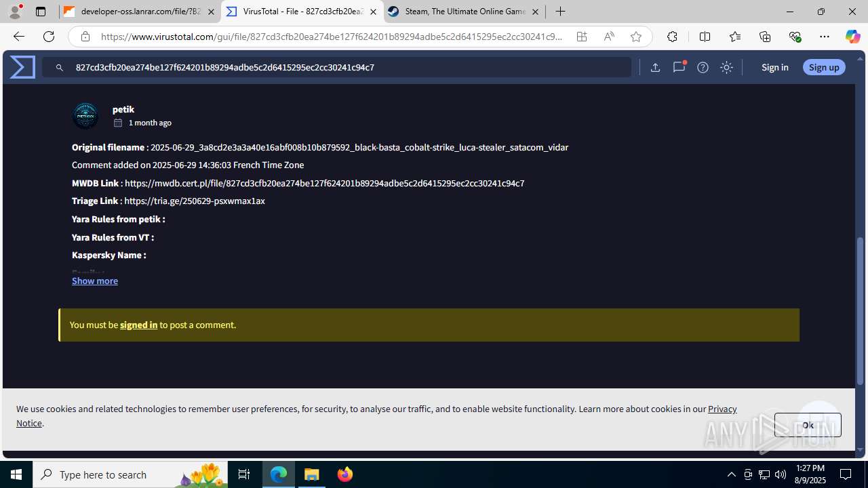Open the Extensions puzzle icon
The image size is (868, 488).
(x=672, y=37)
